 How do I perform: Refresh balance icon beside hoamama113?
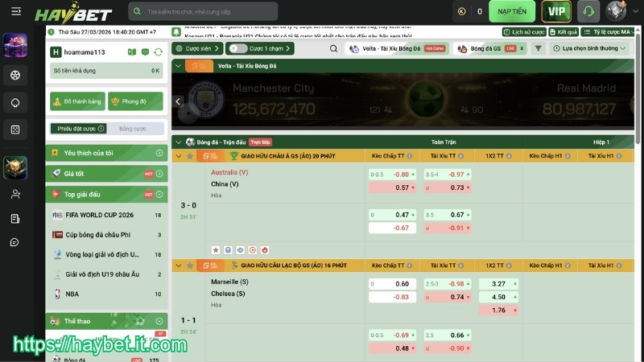[158, 52]
